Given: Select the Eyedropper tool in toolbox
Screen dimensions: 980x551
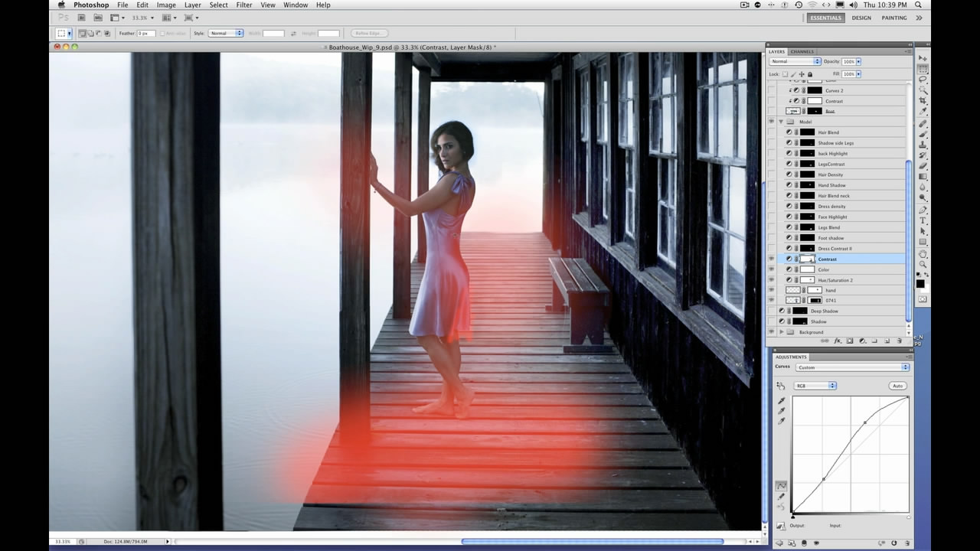Looking at the screenshot, I should point(923,112).
